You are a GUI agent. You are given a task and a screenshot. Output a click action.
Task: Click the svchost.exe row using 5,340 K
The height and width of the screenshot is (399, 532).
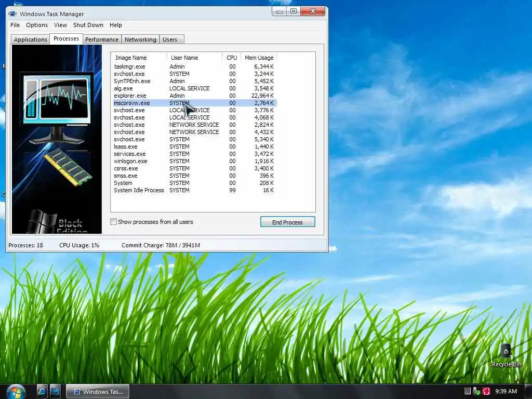(195, 139)
